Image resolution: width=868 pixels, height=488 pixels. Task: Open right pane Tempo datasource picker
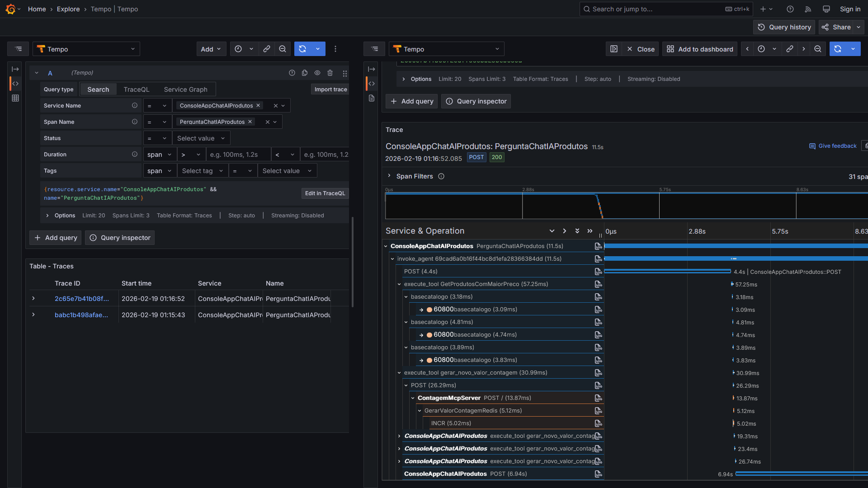pos(447,49)
